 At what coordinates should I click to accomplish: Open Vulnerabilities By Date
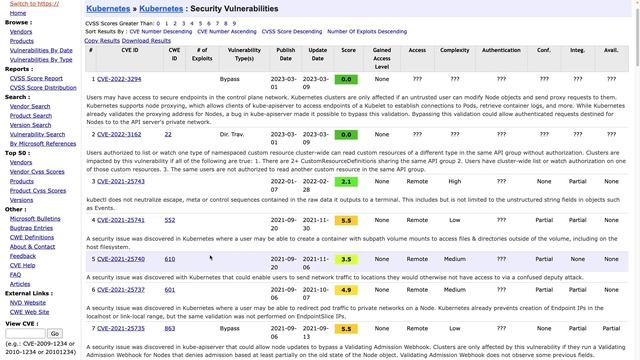pyautogui.click(x=41, y=51)
